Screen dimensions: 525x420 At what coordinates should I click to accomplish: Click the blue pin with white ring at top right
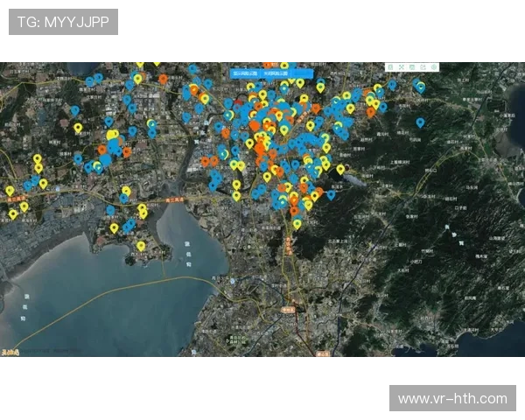tap(421, 87)
